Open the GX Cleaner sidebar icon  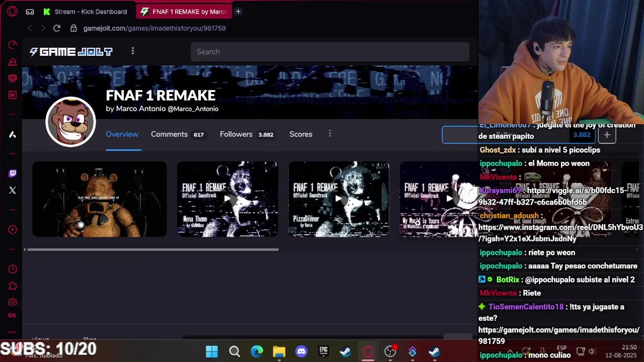[x=13, y=62]
